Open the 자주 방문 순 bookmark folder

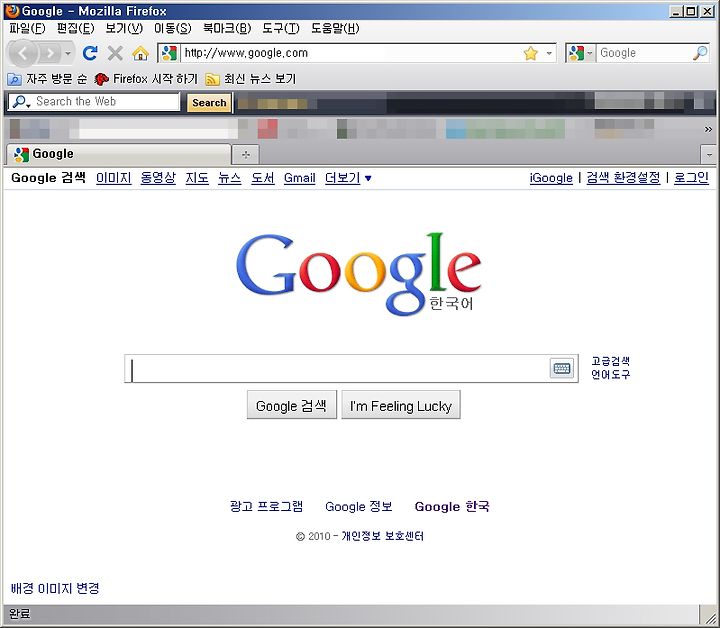(47, 79)
